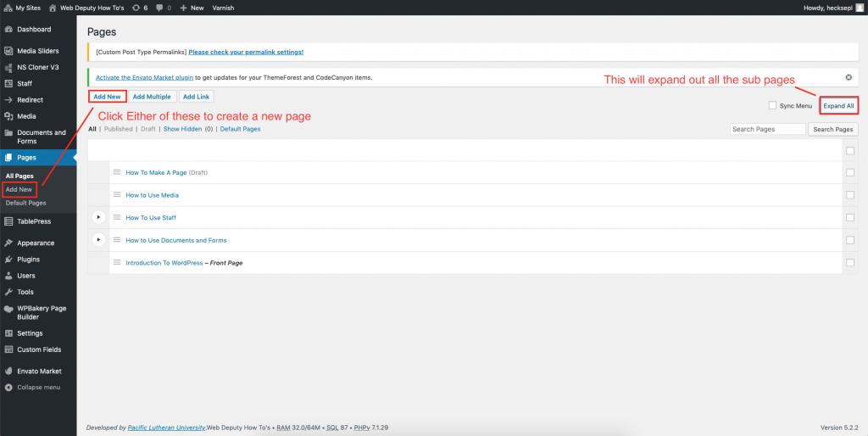868x436 pixels.
Task: Open Introduction To WordPress page link
Action: [164, 263]
